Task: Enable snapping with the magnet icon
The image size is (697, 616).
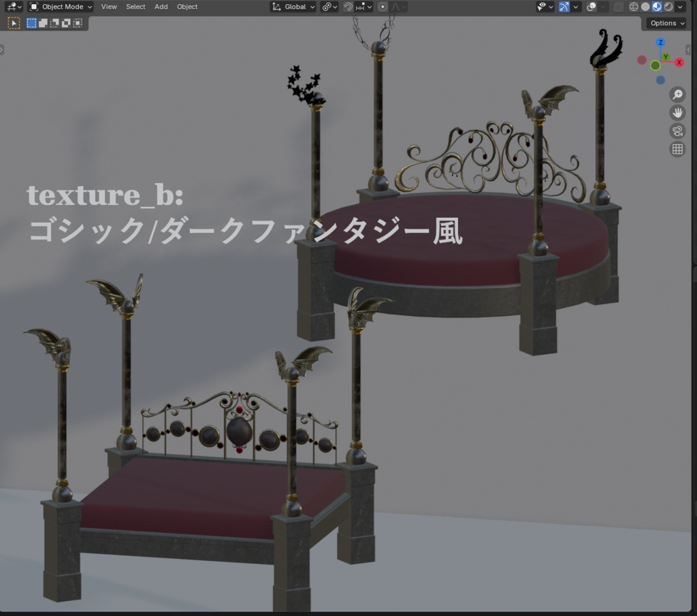Action: pos(348,7)
